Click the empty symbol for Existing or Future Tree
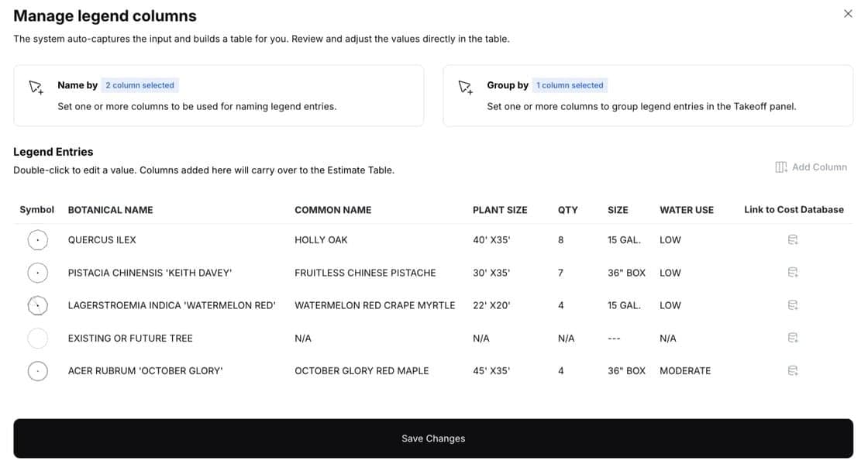The image size is (868, 471). [x=38, y=338]
